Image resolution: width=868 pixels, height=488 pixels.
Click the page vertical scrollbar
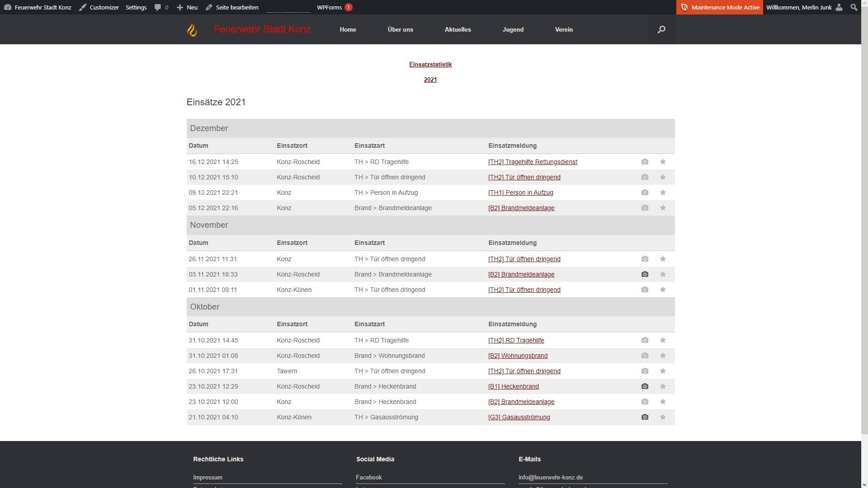click(x=864, y=226)
